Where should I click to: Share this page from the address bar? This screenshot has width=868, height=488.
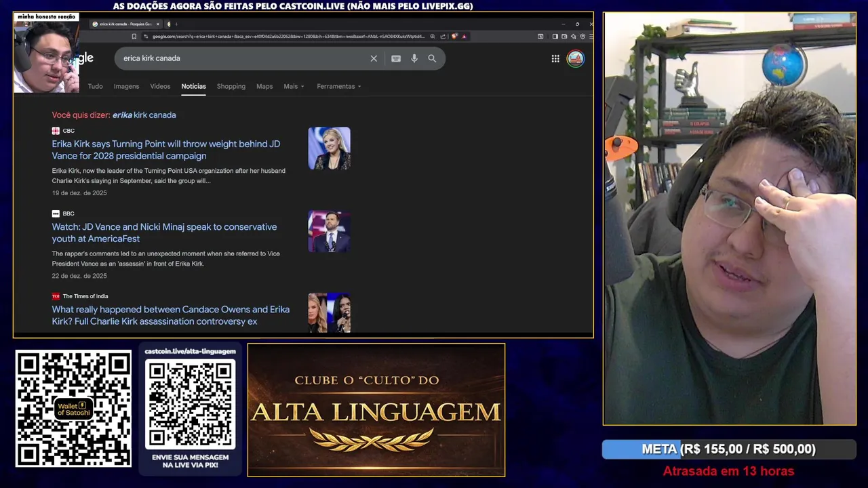point(443,37)
